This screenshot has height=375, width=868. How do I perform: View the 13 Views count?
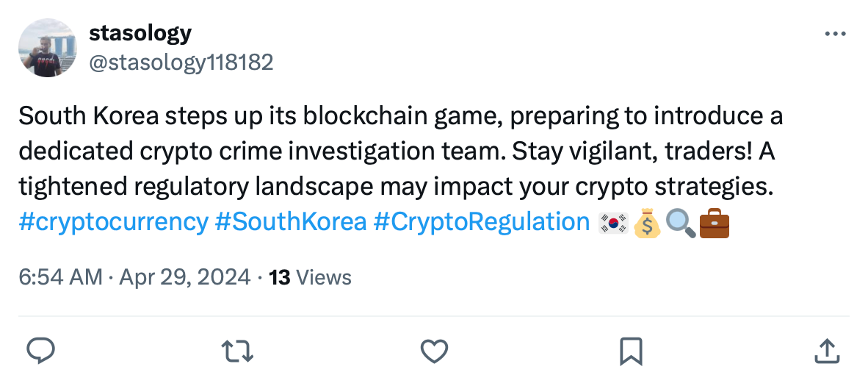tap(310, 277)
